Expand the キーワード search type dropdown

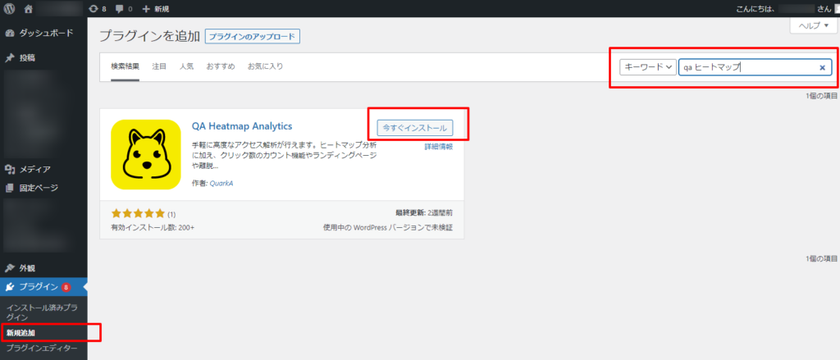[648, 67]
